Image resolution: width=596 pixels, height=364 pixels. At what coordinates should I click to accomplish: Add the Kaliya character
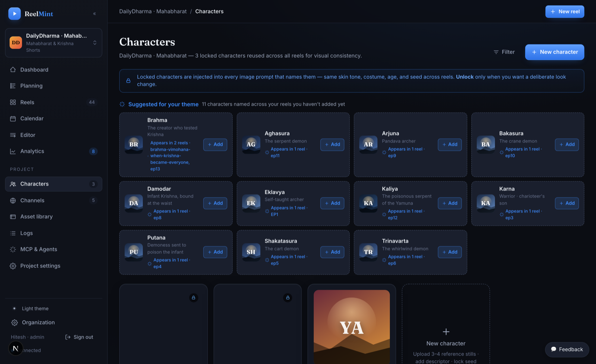[x=450, y=203]
